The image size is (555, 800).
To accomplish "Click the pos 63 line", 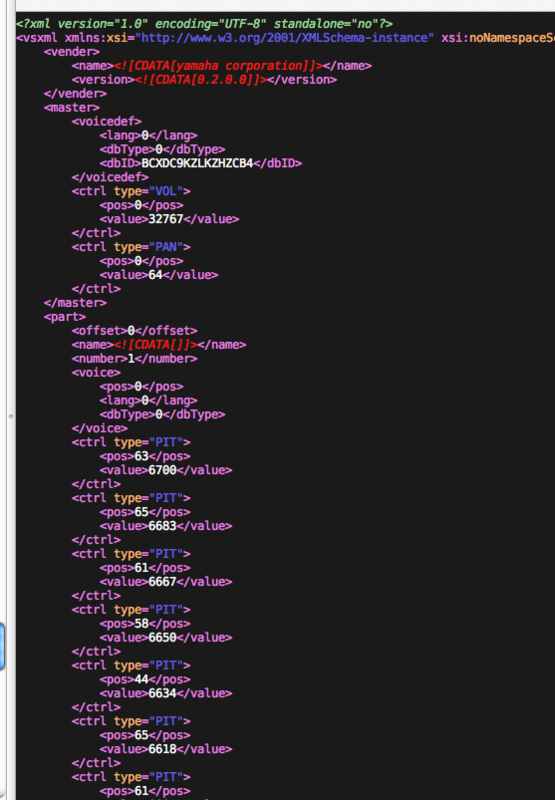I will [145, 456].
